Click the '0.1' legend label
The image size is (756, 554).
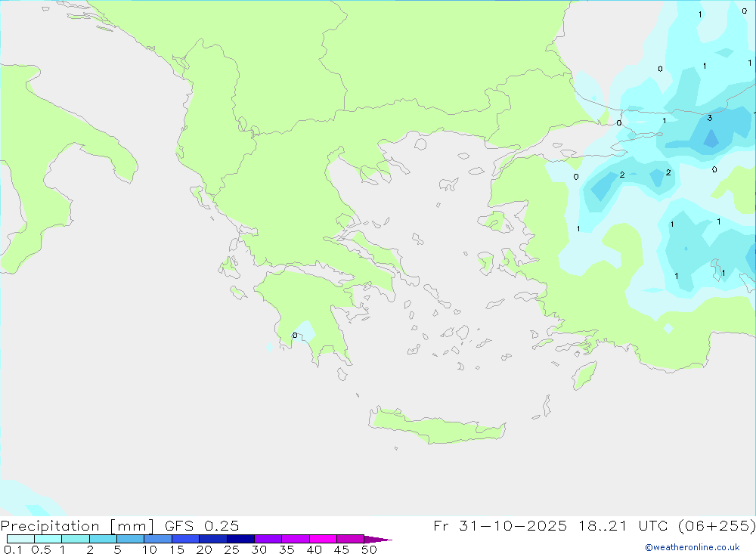(x=13, y=549)
